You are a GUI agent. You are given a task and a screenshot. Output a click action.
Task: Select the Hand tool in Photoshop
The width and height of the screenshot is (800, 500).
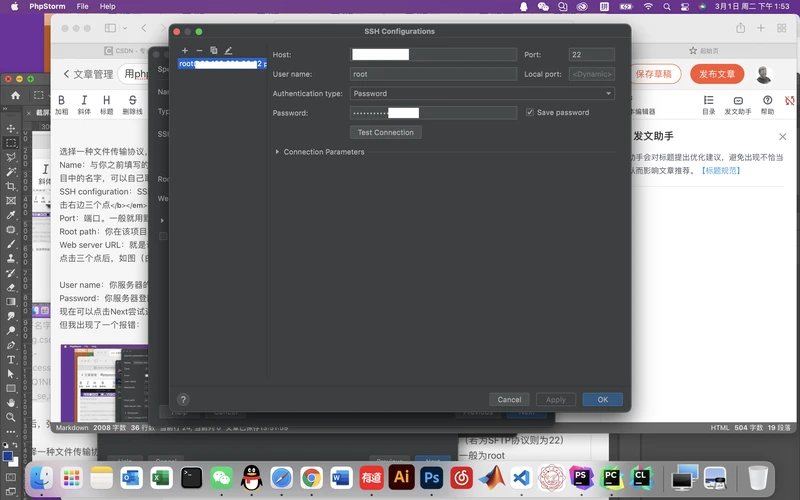[x=11, y=403]
